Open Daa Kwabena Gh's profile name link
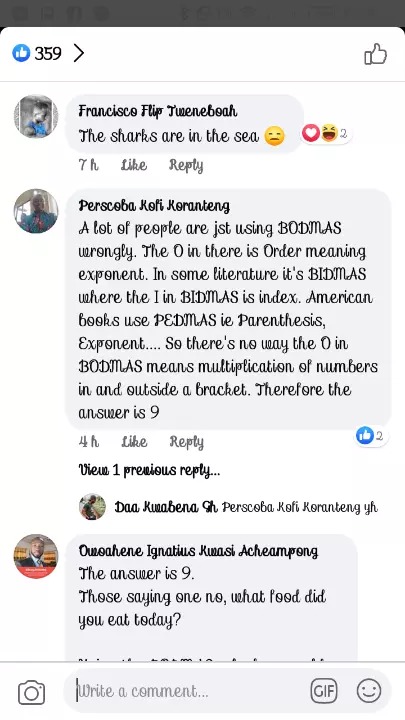This screenshot has height=720, width=405. coord(166,507)
